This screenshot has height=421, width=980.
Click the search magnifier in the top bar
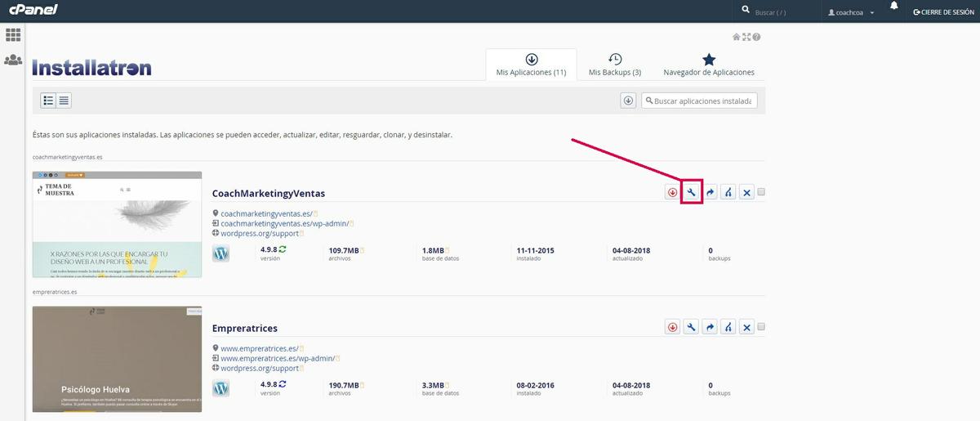click(x=745, y=10)
